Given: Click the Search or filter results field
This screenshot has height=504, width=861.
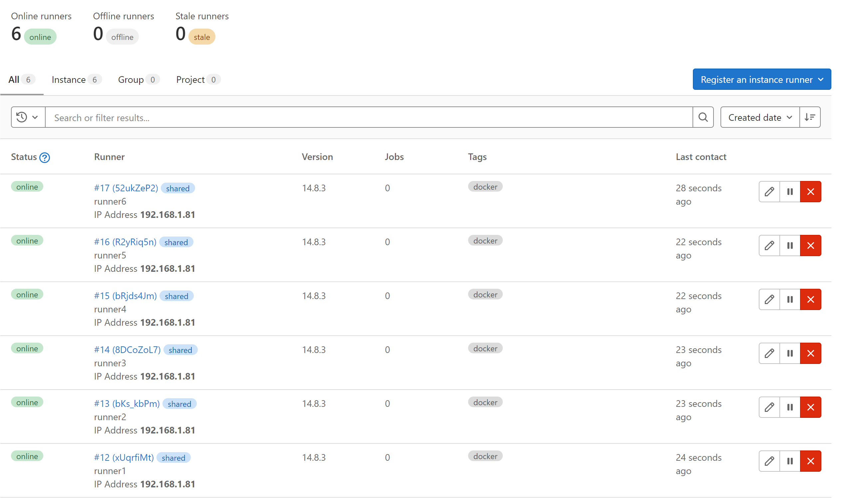Looking at the screenshot, I should point(368,118).
